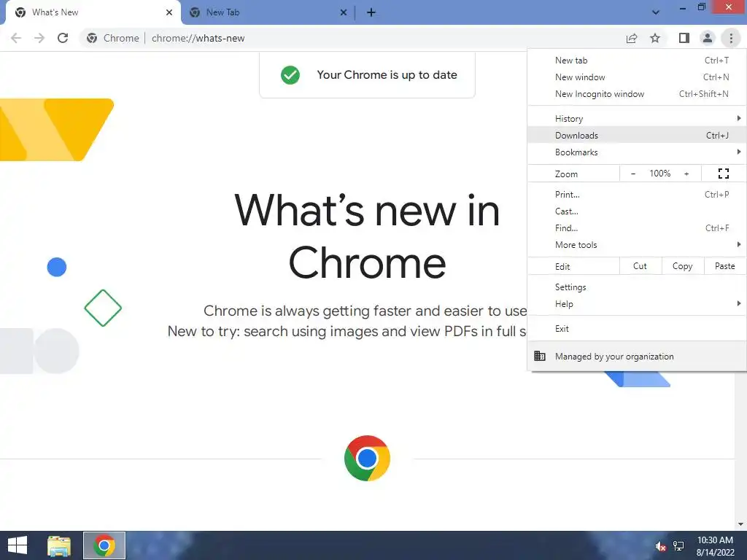Click Paste in the Edit row

pyautogui.click(x=725, y=266)
